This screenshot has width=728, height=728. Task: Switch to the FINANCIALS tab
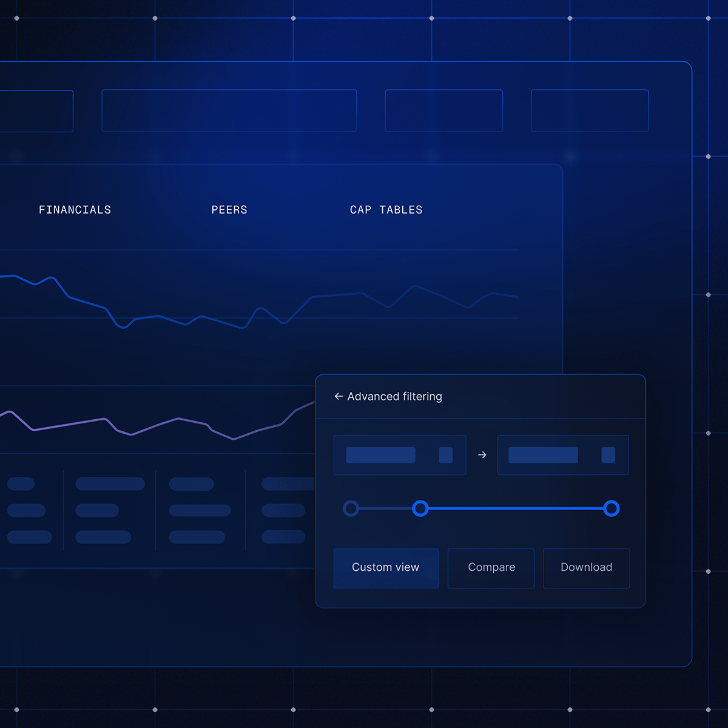pyautogui.click(x=75, y=210)
